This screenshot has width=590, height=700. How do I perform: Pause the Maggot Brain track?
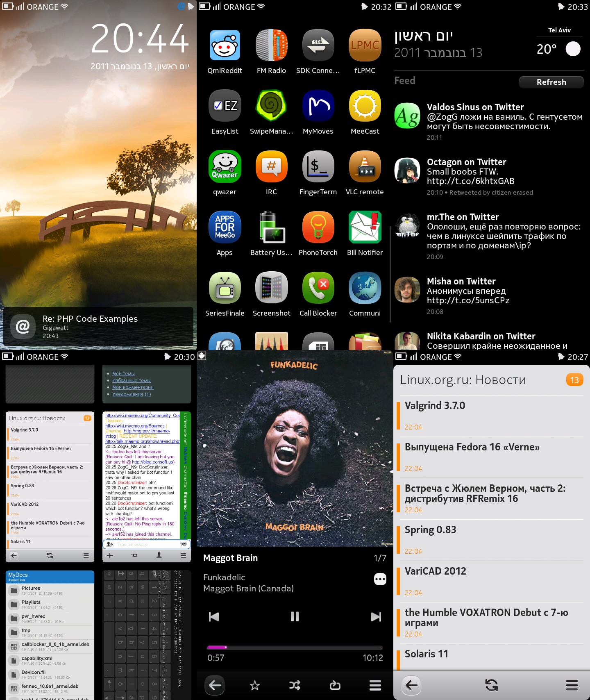click(295, 616)
